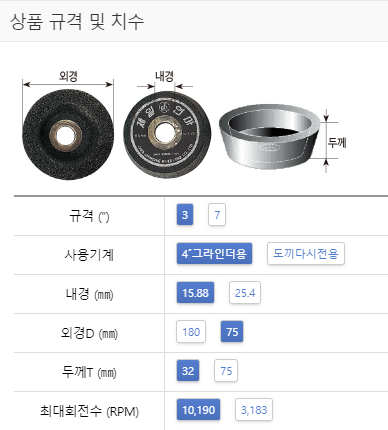The image size is (388, 430).
Task: Pick 75 outer diameter option
Action: 232,332
